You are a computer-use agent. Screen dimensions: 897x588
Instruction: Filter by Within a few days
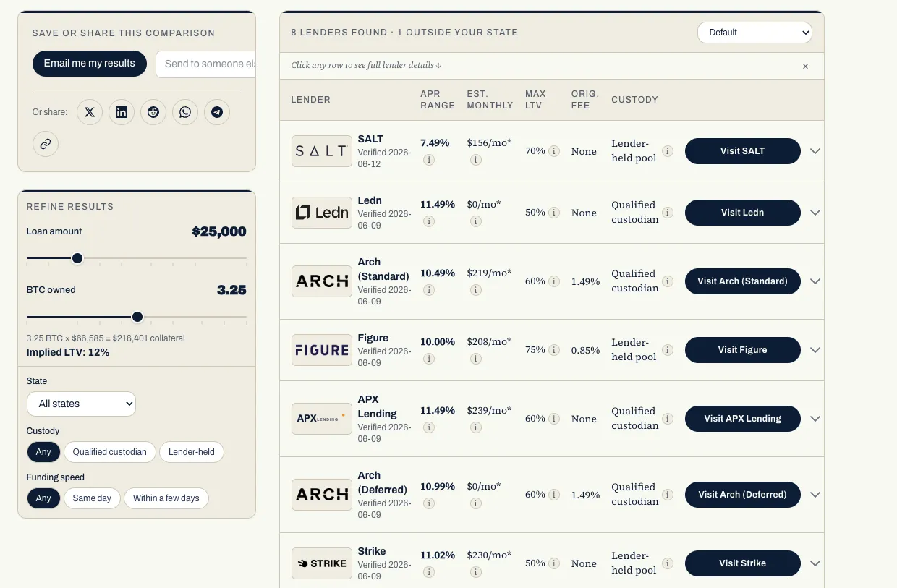pyautogui.click(x=166, y=498)
